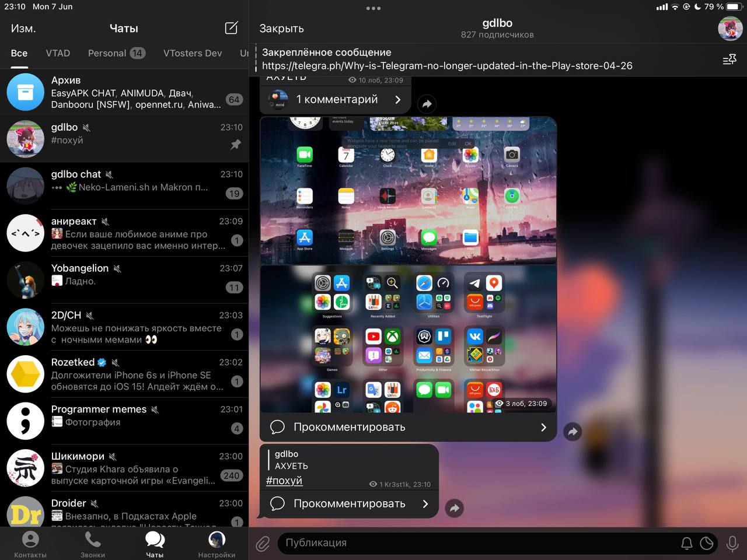
Task: Tap the pin icon on gdlbo row
Action: tap(236, 144)
